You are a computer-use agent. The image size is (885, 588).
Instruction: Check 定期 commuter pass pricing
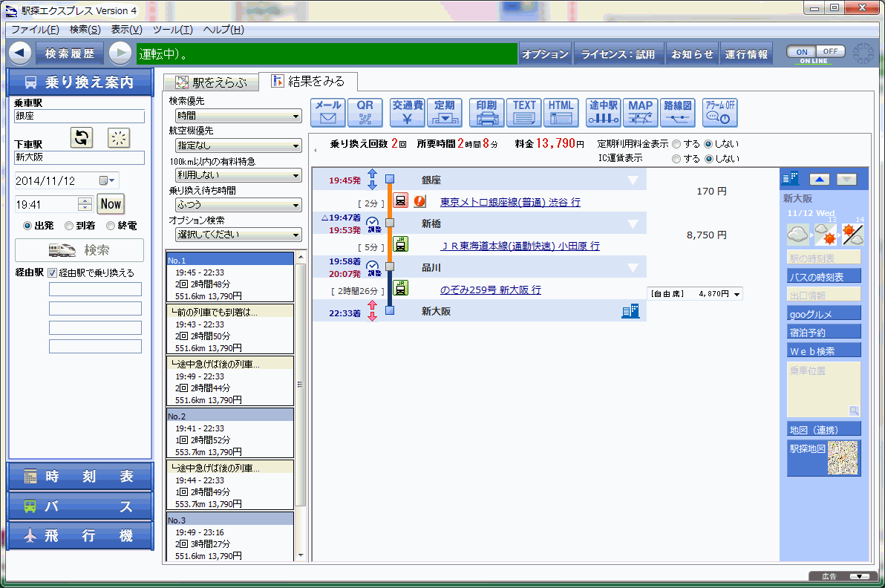pos(445,112)
